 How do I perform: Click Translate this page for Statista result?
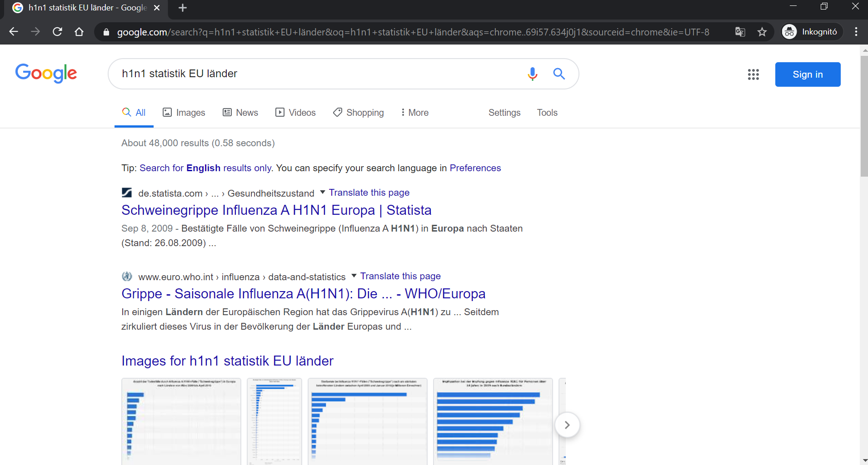[369, 193]
